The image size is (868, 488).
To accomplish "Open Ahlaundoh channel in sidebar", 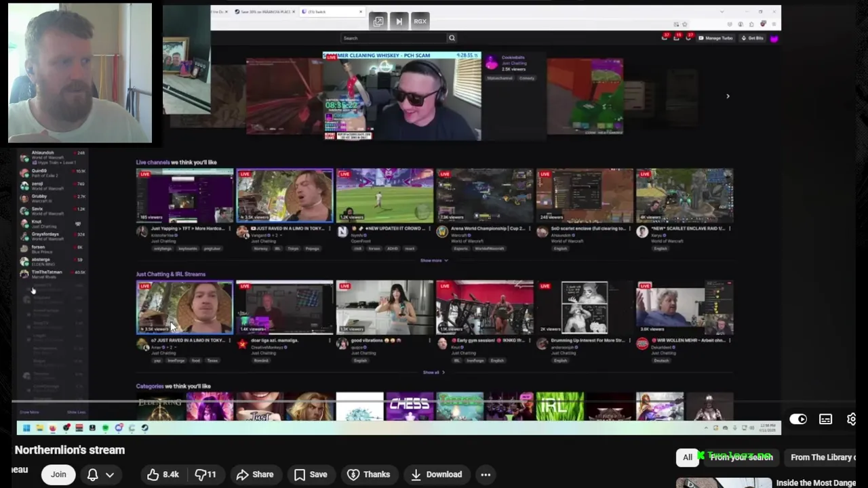I will [53, 158].
